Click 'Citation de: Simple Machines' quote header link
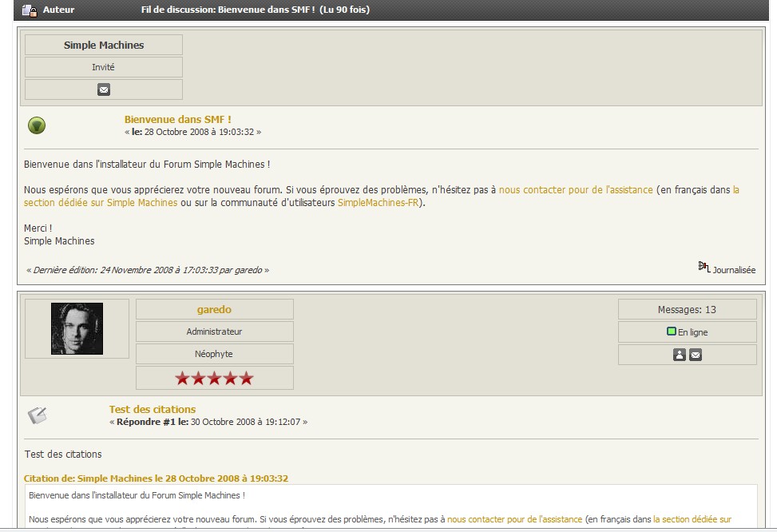Image resolution: width=777 pixels, height=532 pixels. pos(156,478)
